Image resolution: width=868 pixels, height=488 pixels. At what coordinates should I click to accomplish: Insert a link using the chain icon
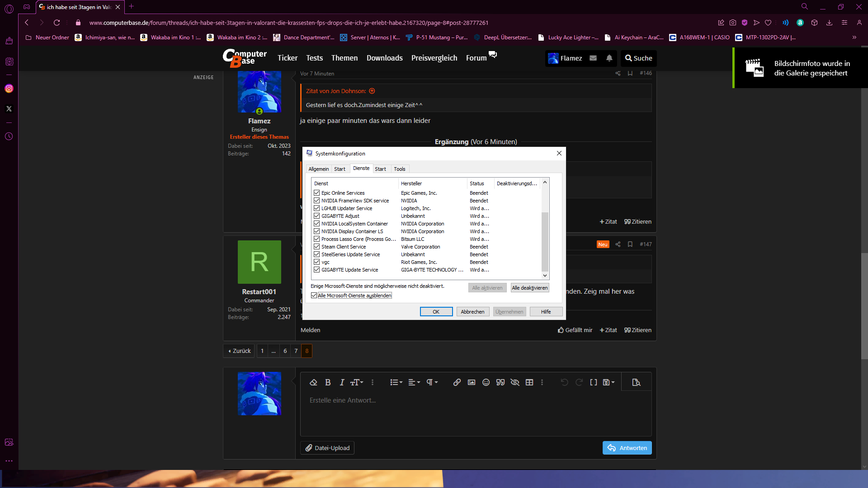pyautogui.click(x=457, y=383)
